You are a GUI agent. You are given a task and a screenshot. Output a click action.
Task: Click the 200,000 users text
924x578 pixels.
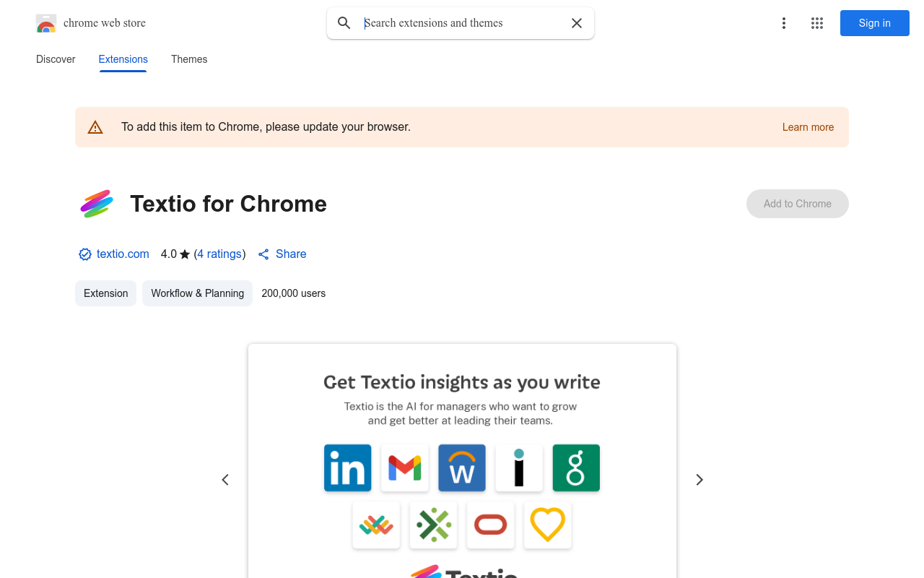(294, 293)
